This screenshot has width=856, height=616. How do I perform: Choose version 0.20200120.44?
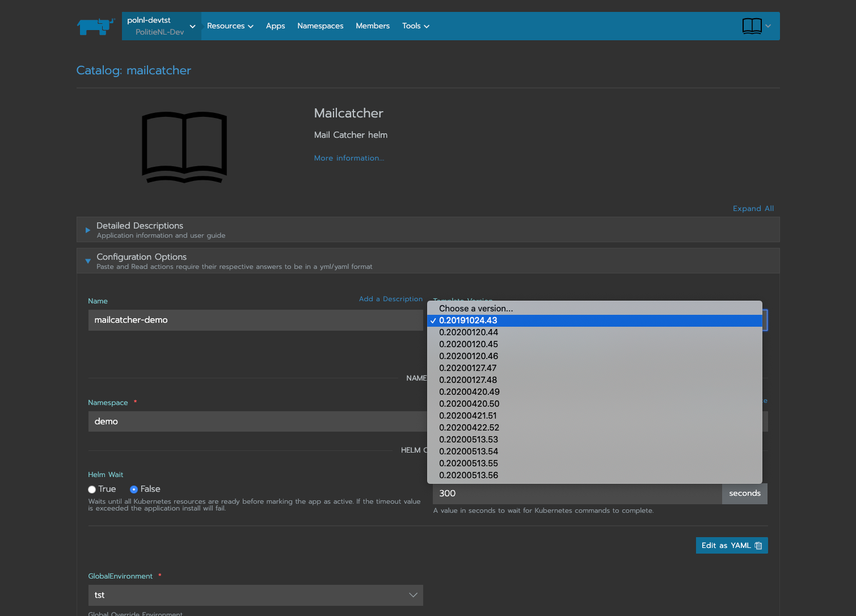point(594,332)
